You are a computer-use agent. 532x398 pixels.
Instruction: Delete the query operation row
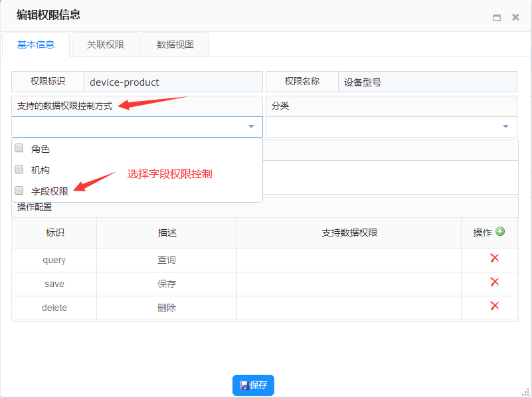(495, 258)
